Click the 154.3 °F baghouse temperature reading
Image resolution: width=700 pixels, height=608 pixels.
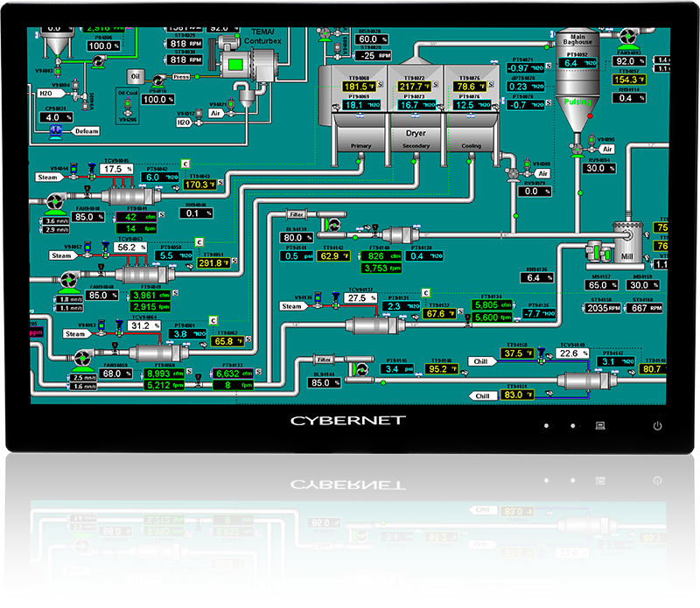628,80
